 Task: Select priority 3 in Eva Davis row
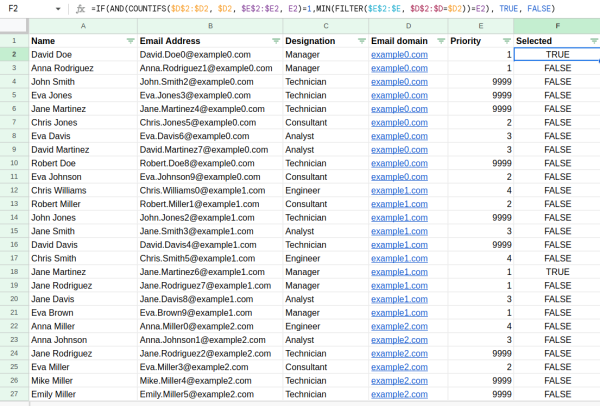481,136
